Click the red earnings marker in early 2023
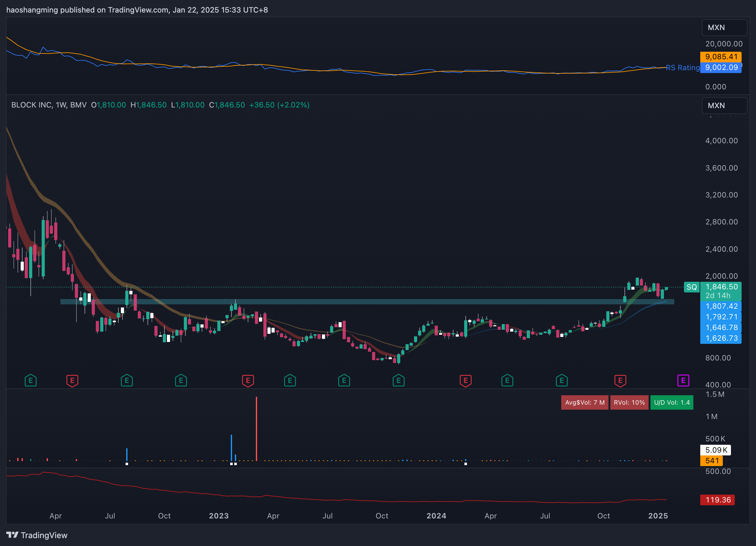Image resolution: width=756 pixels, height=546 pixels. [x=248, y=380]
